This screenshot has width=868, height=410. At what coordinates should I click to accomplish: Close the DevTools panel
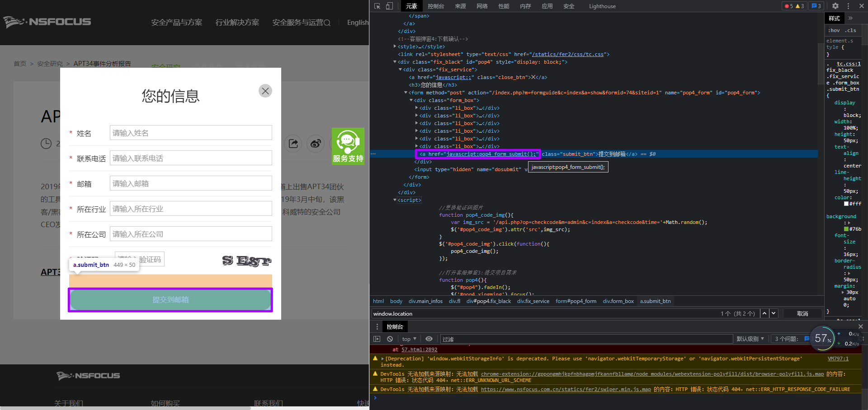862,6
